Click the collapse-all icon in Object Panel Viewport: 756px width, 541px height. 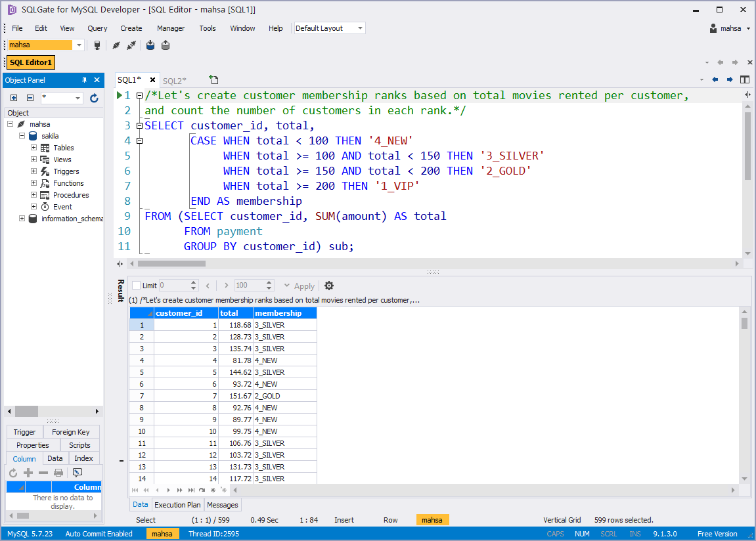(30, 97)
